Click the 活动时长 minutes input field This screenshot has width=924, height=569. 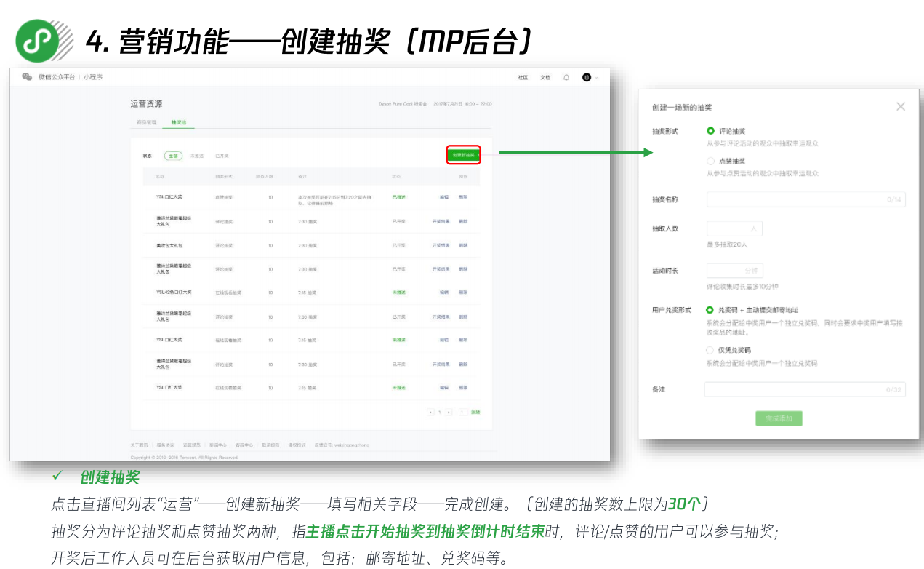pyautogui.click(x=735, y=271)
